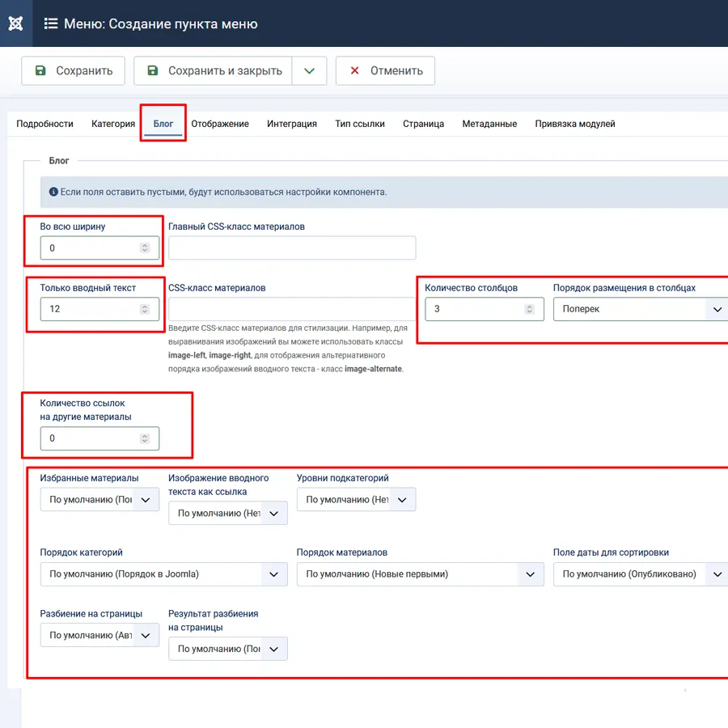Image resolution: width=728 pixels, height=728 pixels.
Task: Click the save icon on Сохранить button
Action: 40,71
